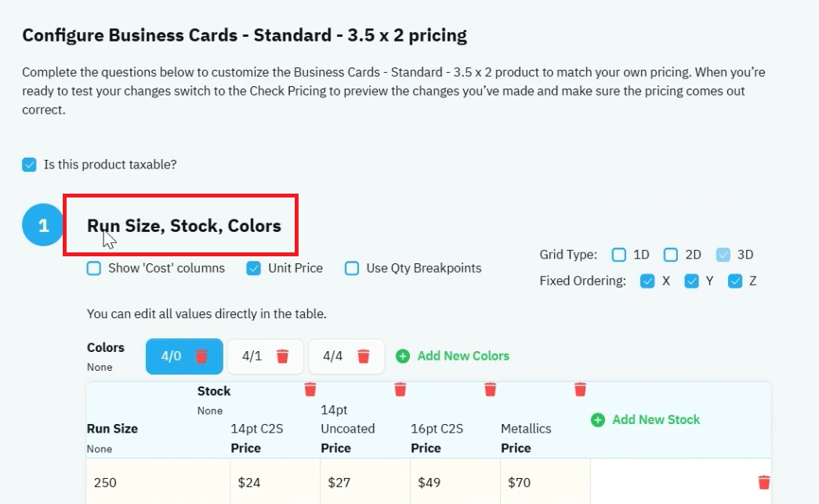Viewport: 819px width, 504px height.
Task: Delete the 4/4 colors option
Action: (x=364, y=356)
